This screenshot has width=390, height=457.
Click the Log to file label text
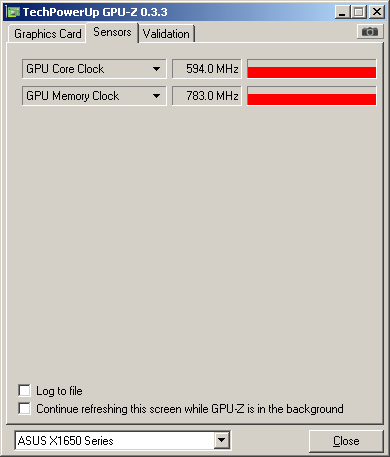(59, 391)
